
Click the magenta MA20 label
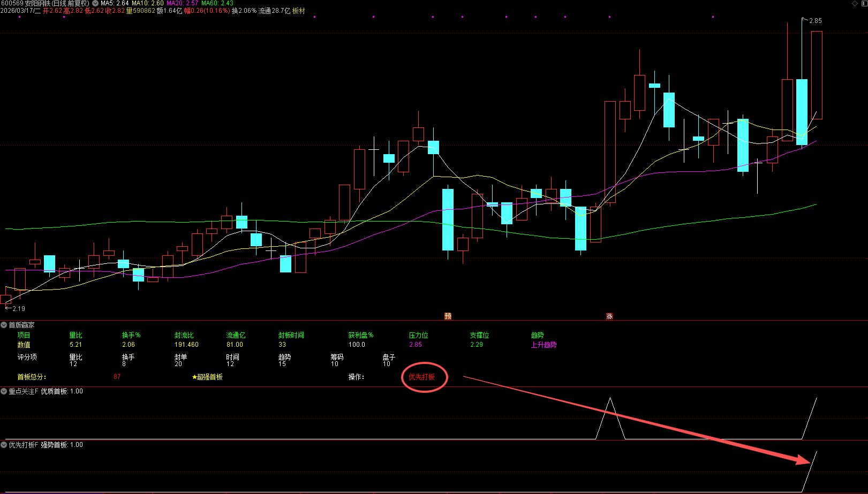pos(183,3)
